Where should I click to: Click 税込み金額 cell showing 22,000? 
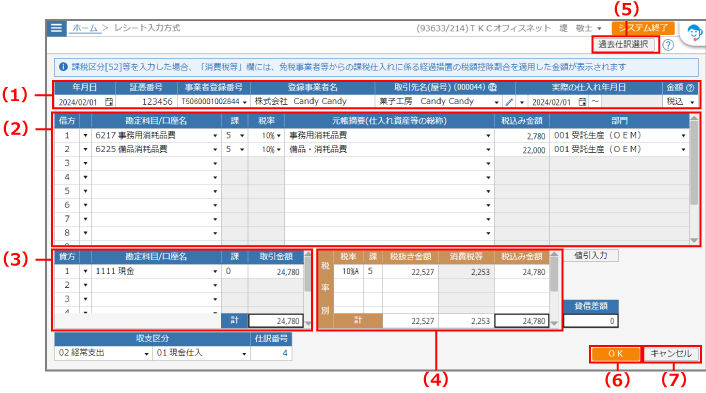[521, 149]
